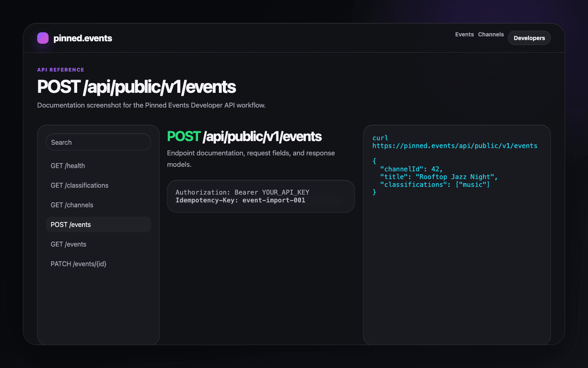This screenshot has height=368, width=588.
Task: Click the API REFERENCE label
Action: click(61, 70)
